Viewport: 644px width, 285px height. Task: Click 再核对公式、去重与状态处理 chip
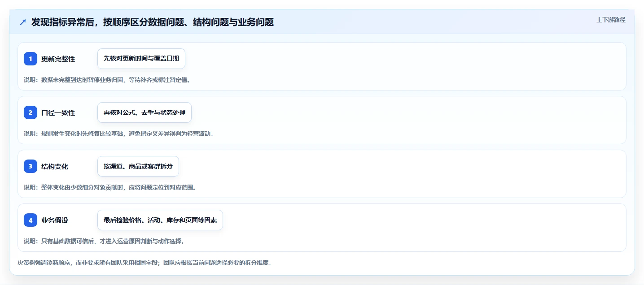click(145, 112)
